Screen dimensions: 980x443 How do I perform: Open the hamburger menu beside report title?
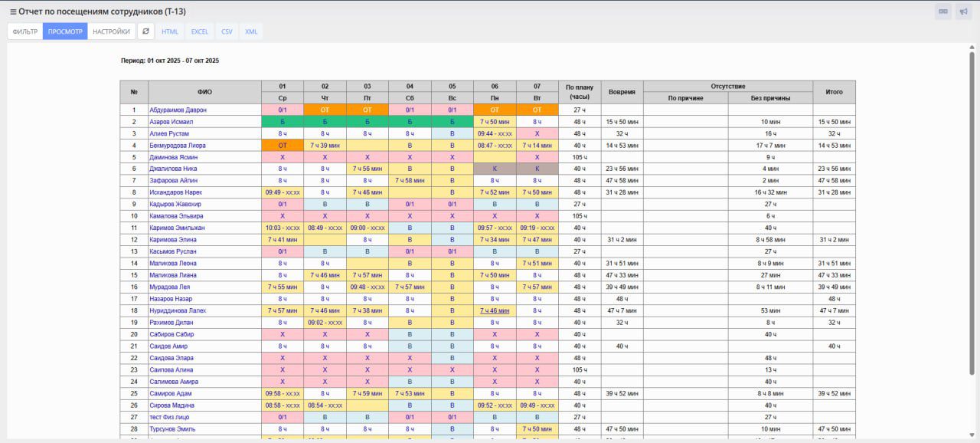coord(13,11)
